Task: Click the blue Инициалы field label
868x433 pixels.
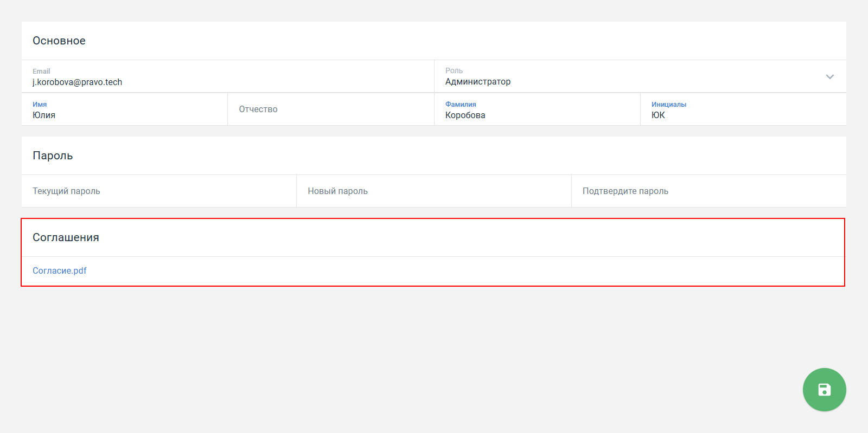Action: (669, 105)
